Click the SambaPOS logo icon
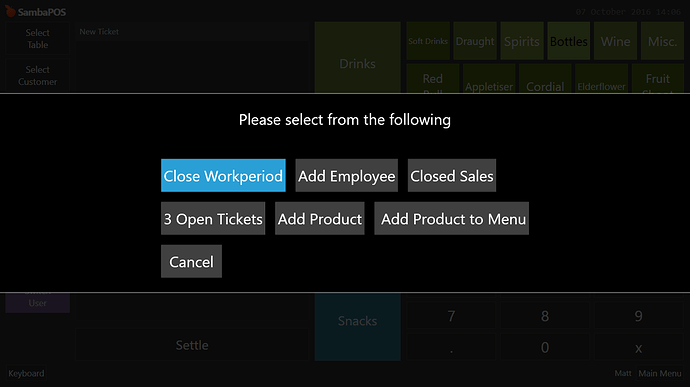 point(10,11)
